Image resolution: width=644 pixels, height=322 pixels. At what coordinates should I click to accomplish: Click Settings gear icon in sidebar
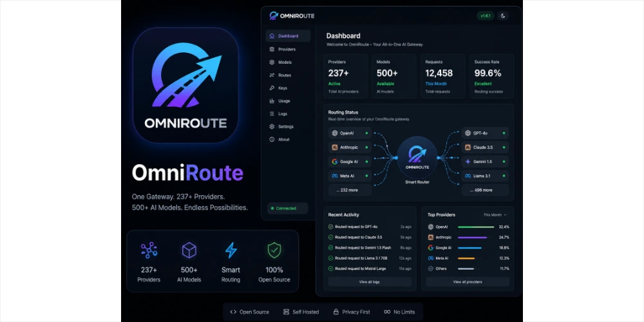tap(272, 126)
